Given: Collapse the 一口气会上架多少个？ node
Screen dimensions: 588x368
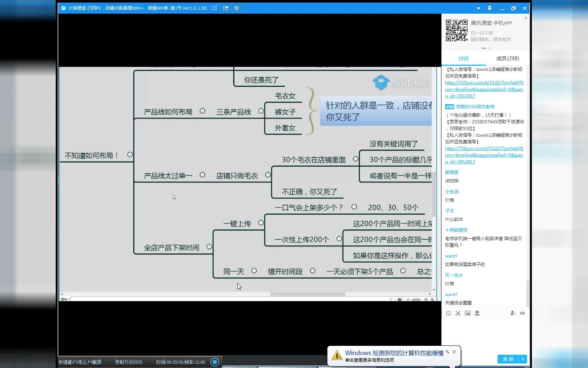Looking at the screenshot, I should [354, 207].
